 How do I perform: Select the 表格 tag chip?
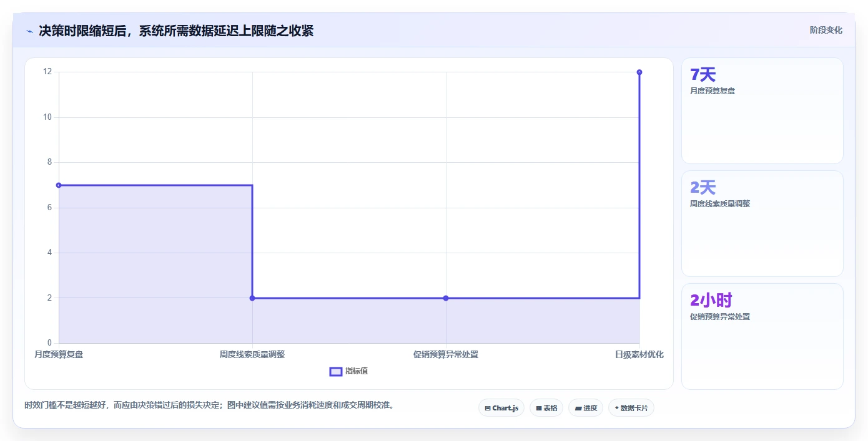[x=546, y=408]
